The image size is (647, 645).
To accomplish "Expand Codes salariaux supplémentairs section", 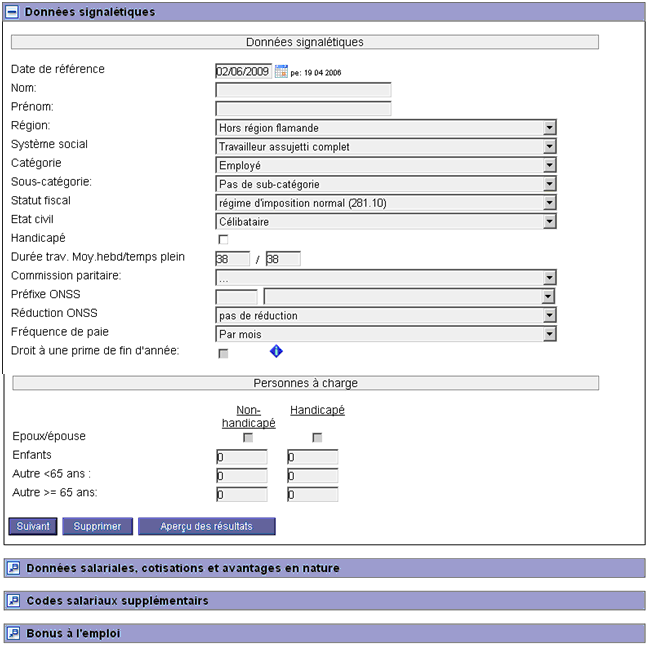I will tap(14, 600).
